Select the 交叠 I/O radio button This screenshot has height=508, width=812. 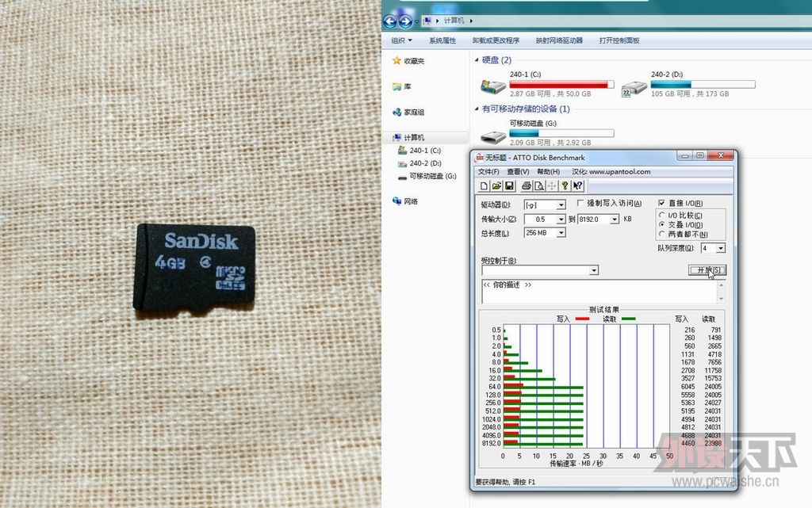point(662,224)
